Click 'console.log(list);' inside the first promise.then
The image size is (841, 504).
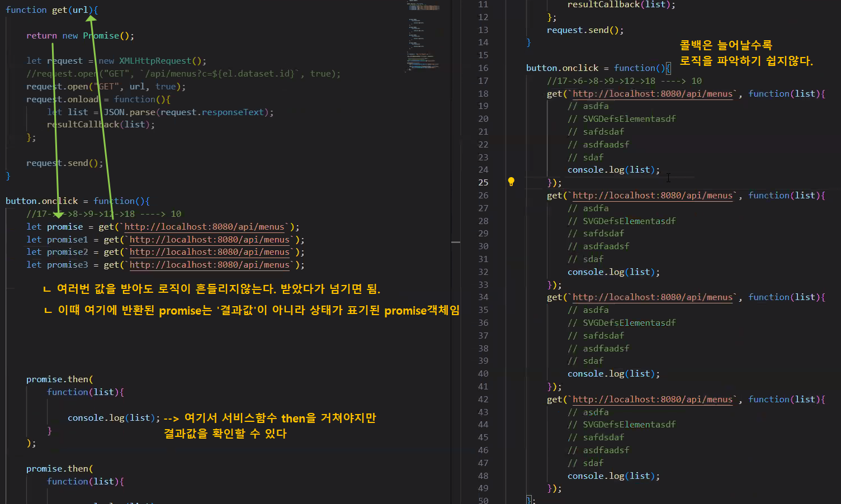(x=114, y=418)
